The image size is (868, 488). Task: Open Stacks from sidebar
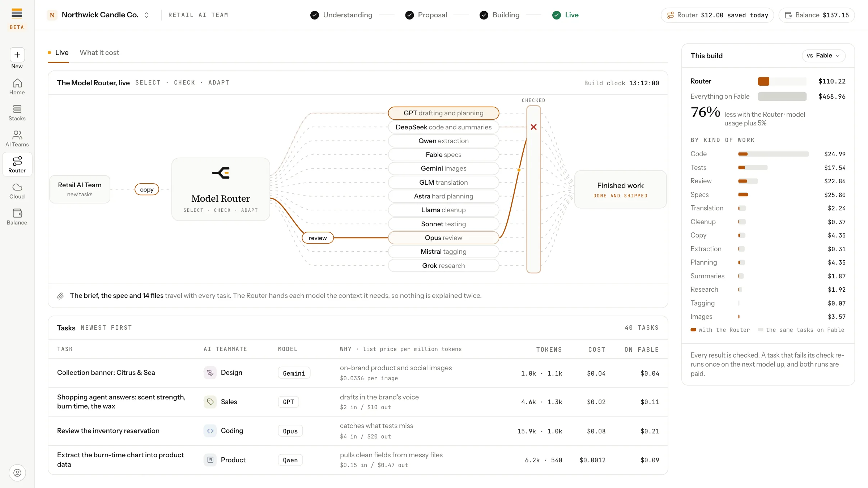[17, 113]
